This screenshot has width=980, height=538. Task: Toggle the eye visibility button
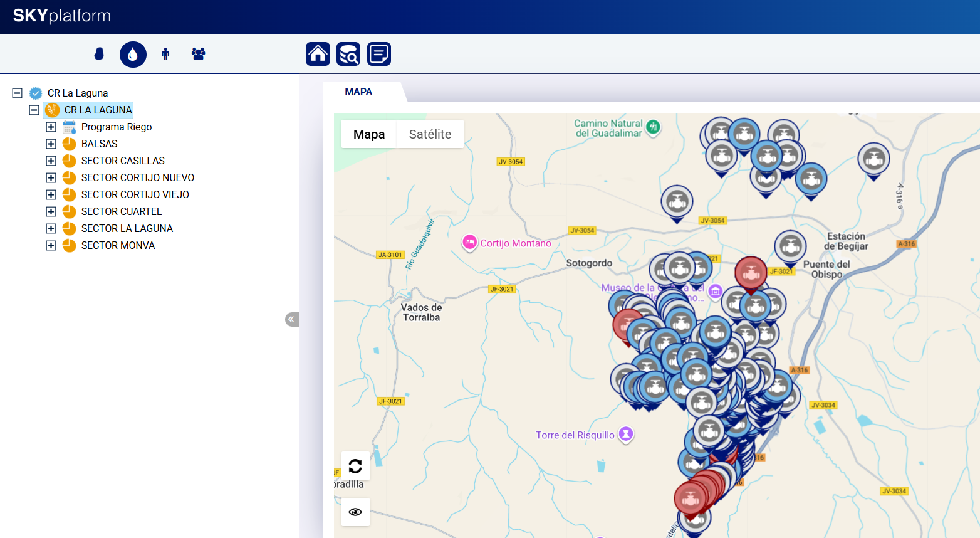tap(355, 512)
